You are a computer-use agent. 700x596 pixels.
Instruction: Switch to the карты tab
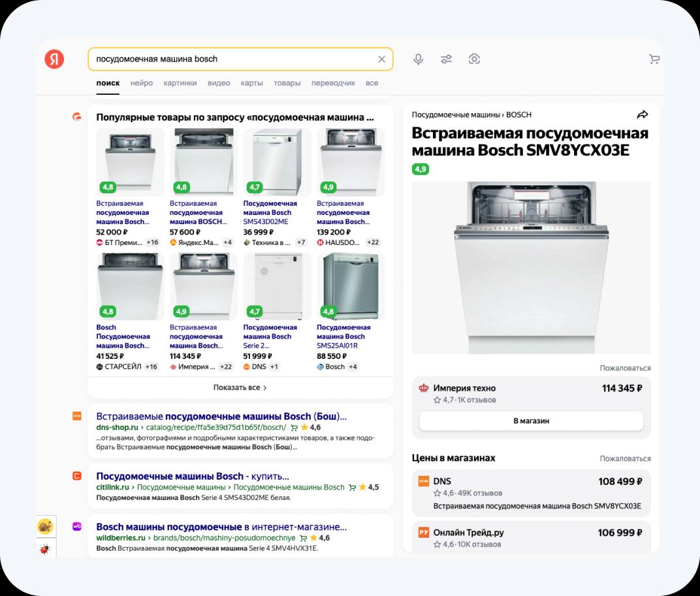point(252,83)
